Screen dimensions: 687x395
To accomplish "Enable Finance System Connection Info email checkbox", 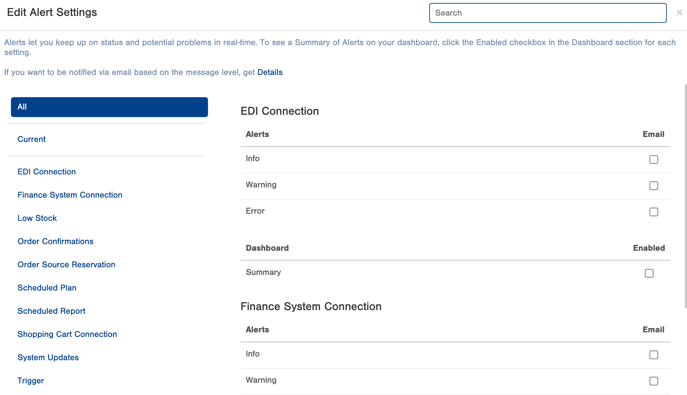I will click(653, 355).
